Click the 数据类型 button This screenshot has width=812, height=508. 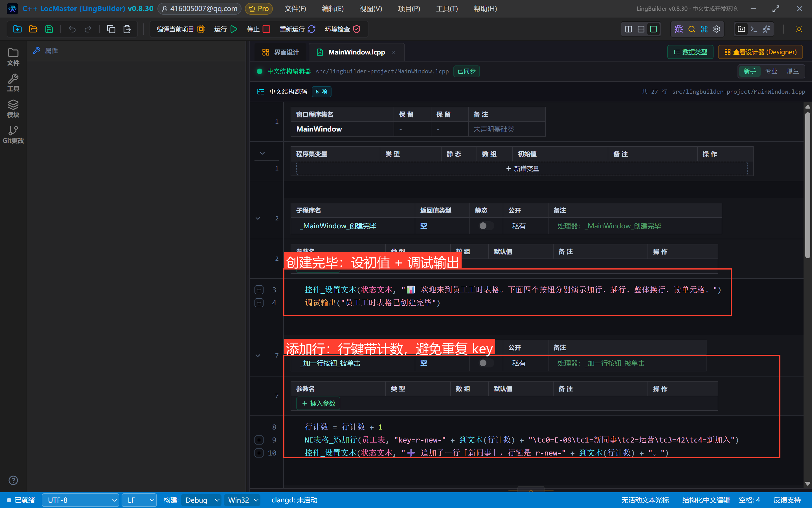pos(690,52)
